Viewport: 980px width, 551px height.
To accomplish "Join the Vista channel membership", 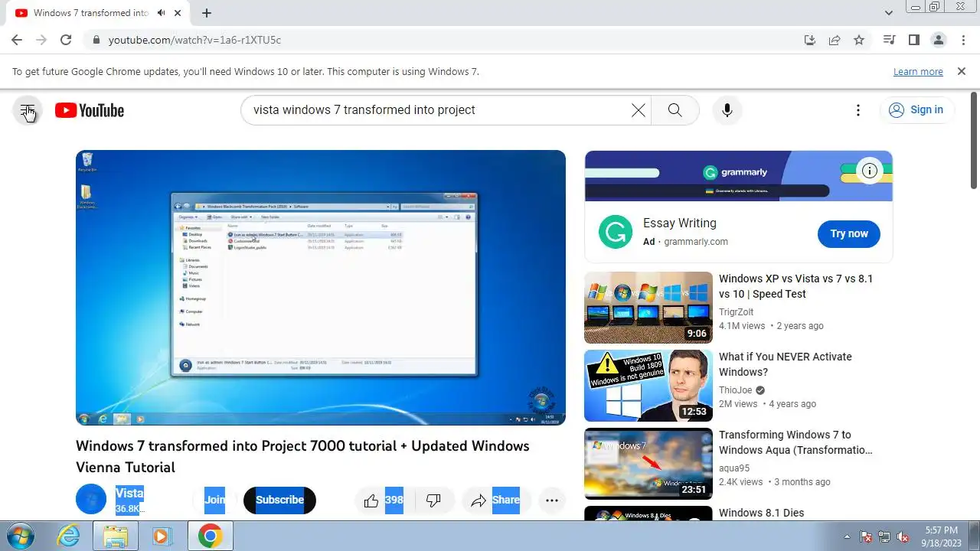I will coord(214,500).
